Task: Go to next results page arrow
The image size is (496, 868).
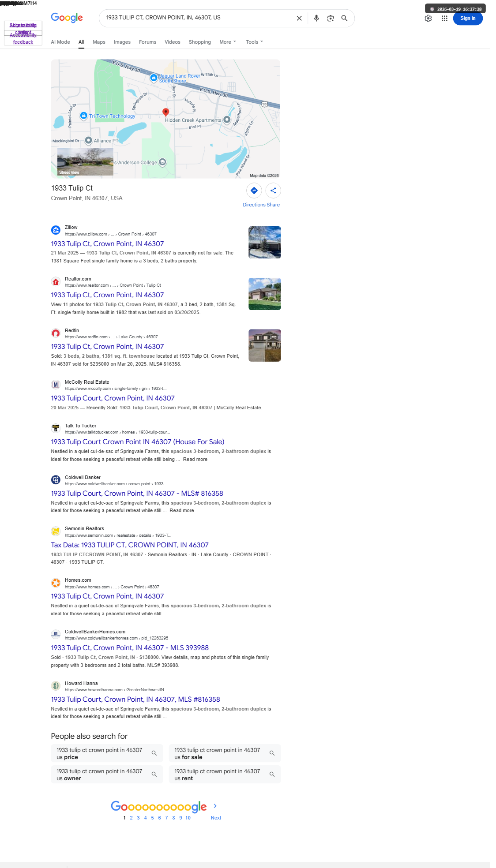Action: pos(215,806)
